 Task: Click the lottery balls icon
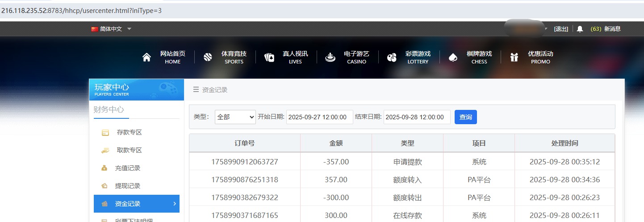point(392,58)
